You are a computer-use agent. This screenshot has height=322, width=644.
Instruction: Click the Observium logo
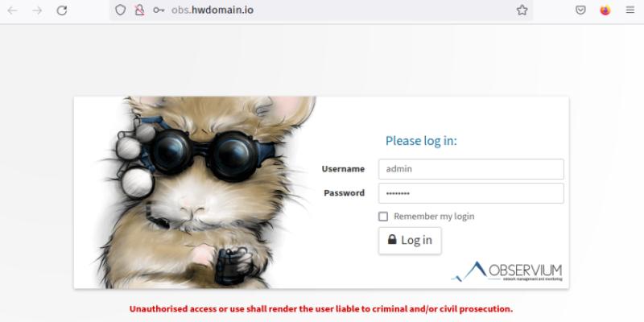coord(507,271)
